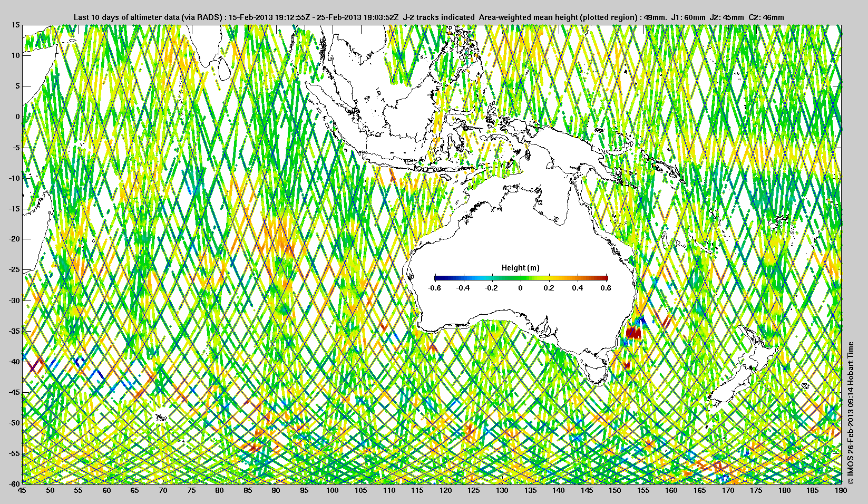Click latitude axis label '-60'
Screen dimensions: 868x504
click(15, 483)
